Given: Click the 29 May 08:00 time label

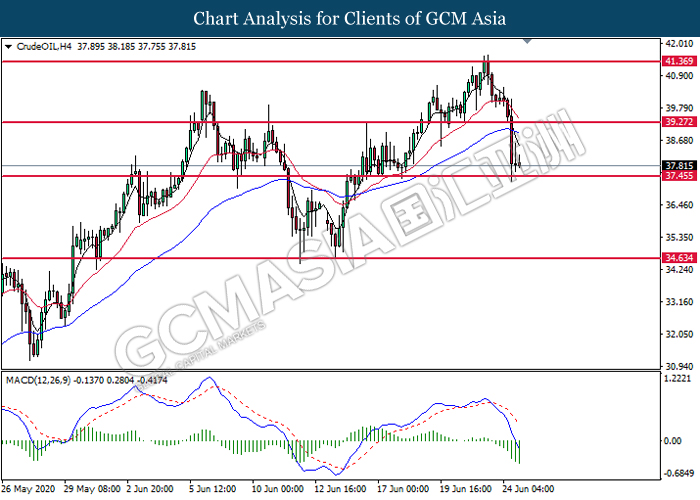Looking at the screenshot, I should pos(92,489).
